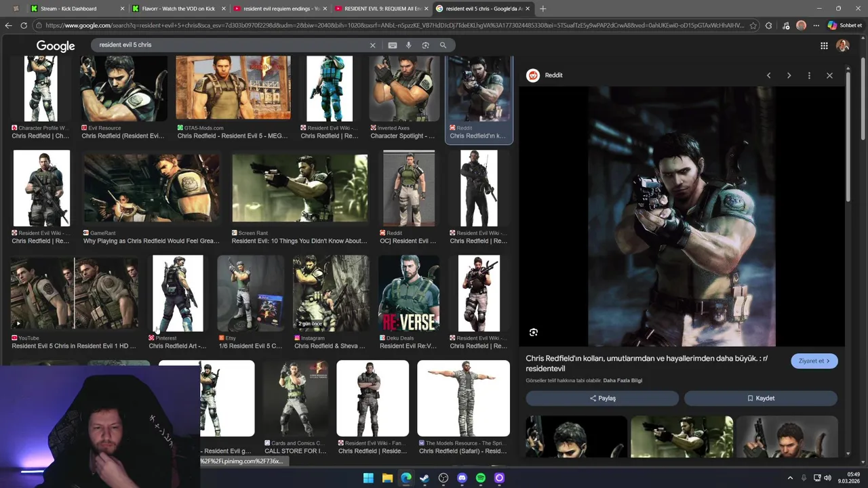Open Discord from the taskbar
868x488 pixels.
pos(462,478)
